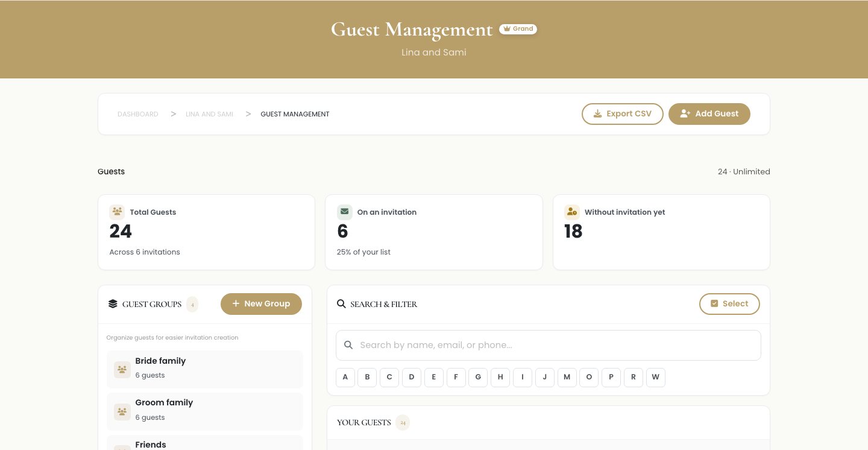
Task: Click the "24 · Unlimited" guest limit text
Action: coord(744,172)
